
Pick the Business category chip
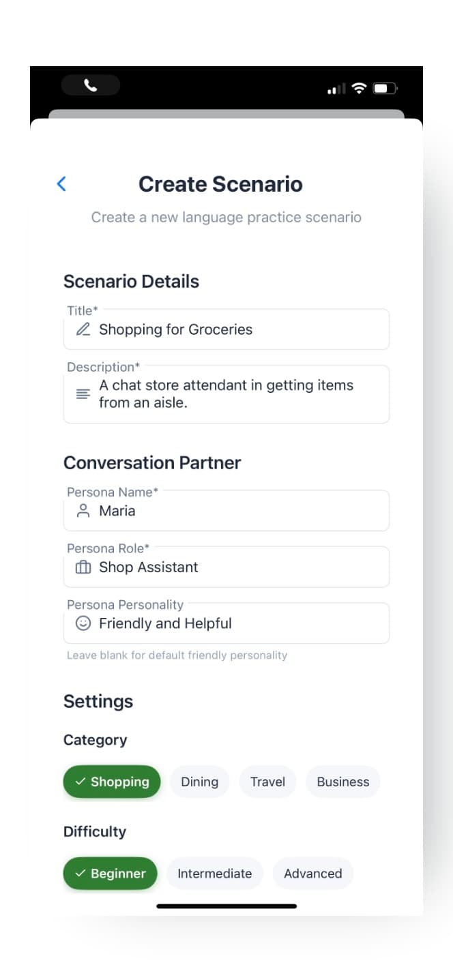pyautogui.click(x=342, y=782)
